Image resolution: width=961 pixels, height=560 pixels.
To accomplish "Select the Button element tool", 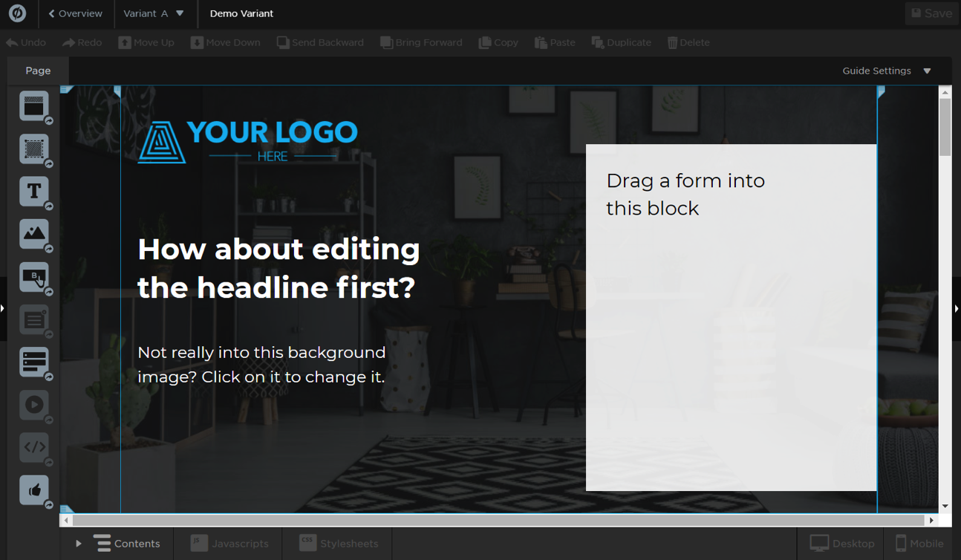I will coord(34,276).
